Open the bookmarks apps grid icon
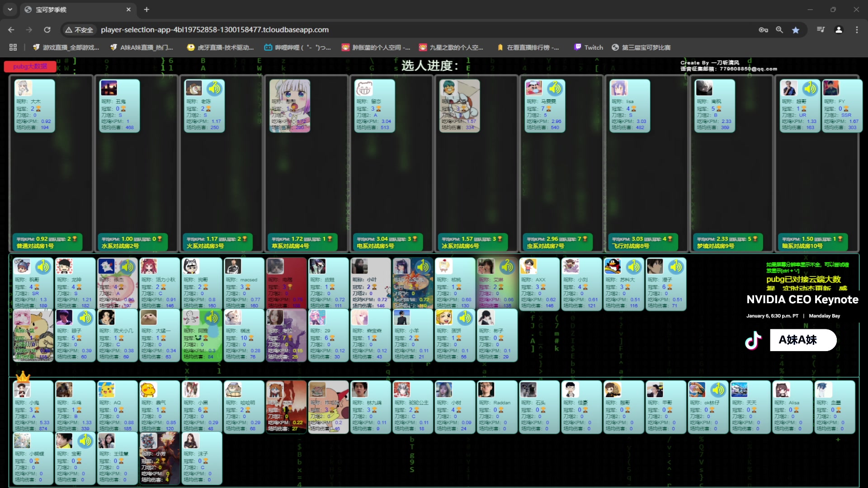This screenshot has width=868, height=488. click(13, 47)
